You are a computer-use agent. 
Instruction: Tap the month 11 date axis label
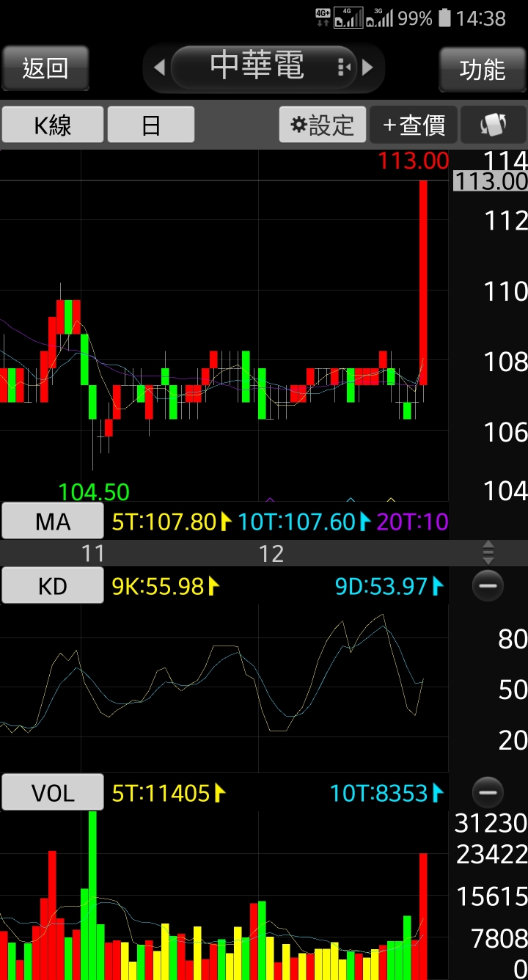(93, 553)
